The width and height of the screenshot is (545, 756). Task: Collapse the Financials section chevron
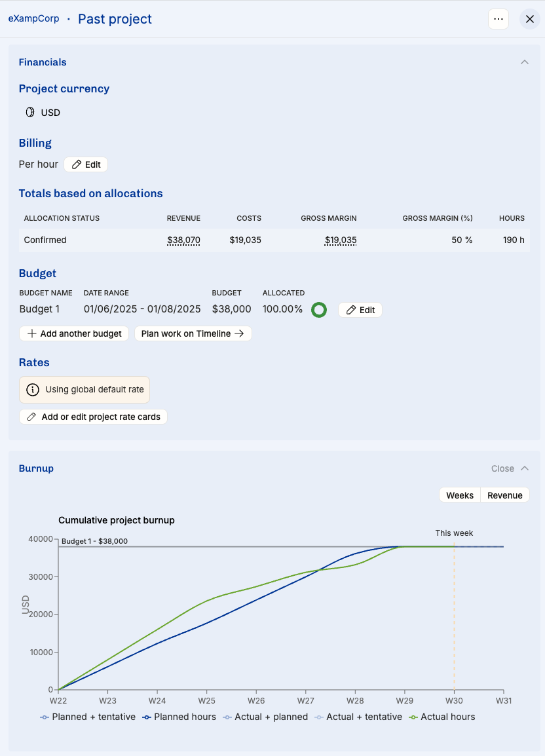(524, 62)
